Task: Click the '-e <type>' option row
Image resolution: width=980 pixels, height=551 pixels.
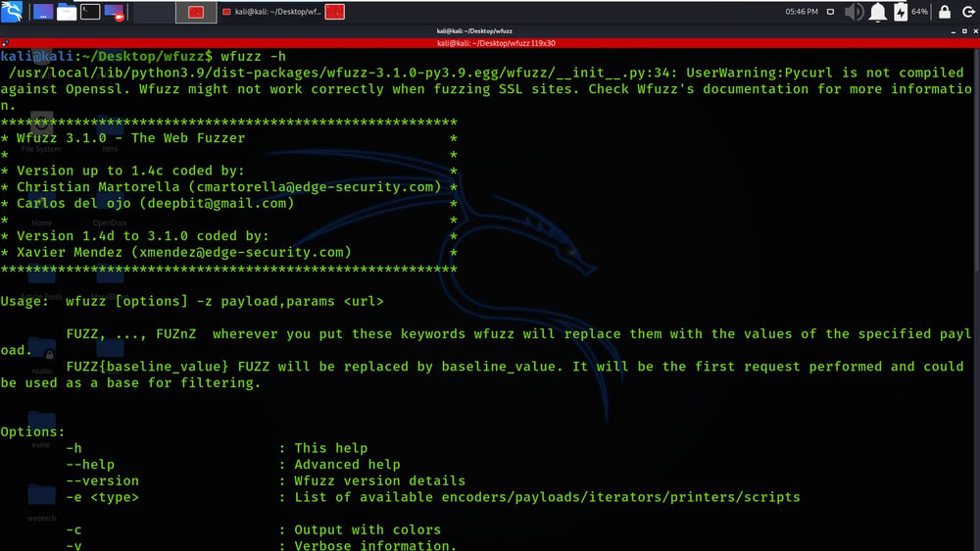Action: [433, 497]
